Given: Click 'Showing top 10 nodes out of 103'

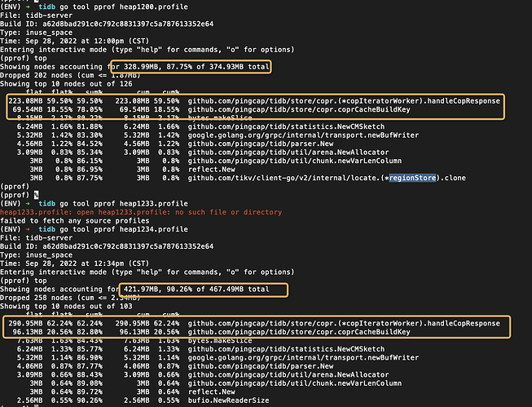Looking at the screenshot, I should (66, 306).
